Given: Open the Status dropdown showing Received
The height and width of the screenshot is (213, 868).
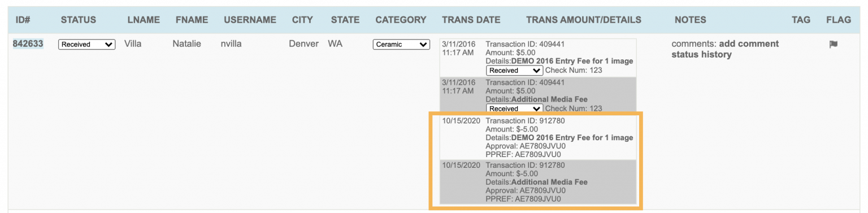Looking at the screenshot, I should pos(87,44).
